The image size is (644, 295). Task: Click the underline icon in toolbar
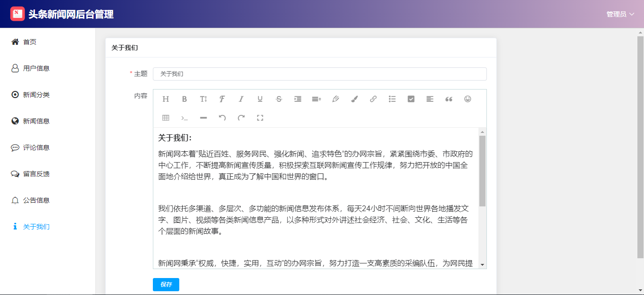(260, 99)
